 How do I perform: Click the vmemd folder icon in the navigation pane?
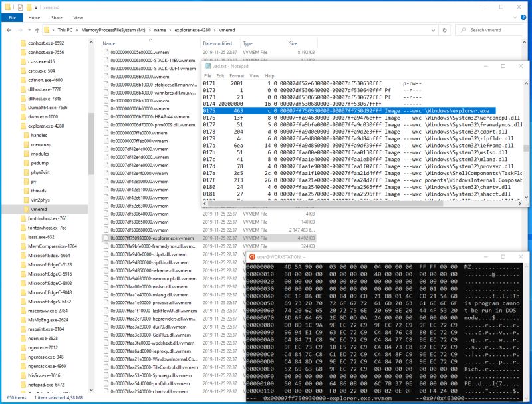pos(27,209)
